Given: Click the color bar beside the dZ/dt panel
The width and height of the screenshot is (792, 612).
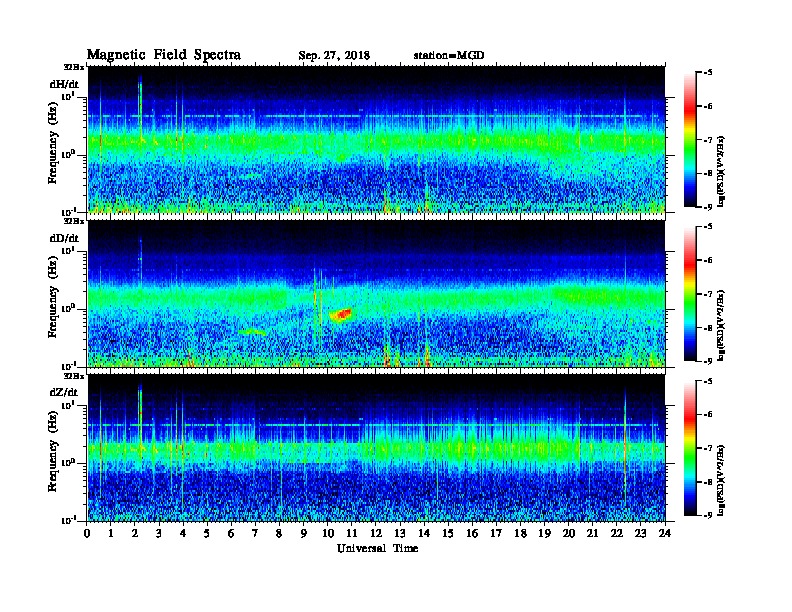Looking at the screenshot, I should coord(689,448).
